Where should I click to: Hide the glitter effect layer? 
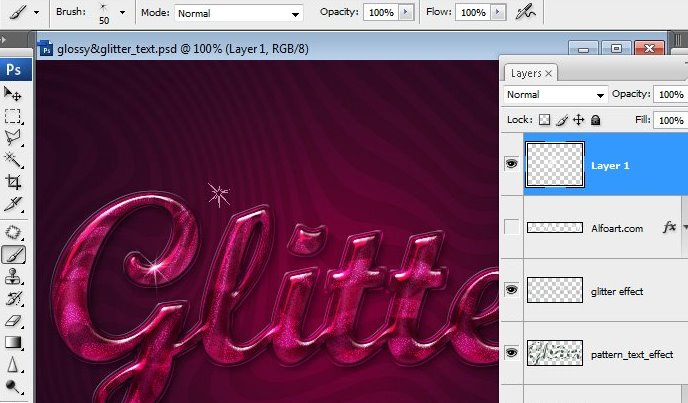(512, 291)
